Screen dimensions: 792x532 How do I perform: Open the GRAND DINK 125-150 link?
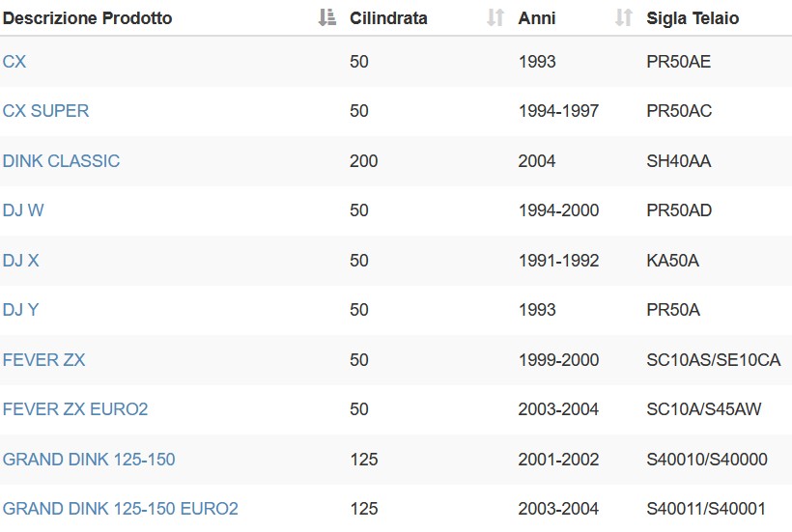point(89,460)
